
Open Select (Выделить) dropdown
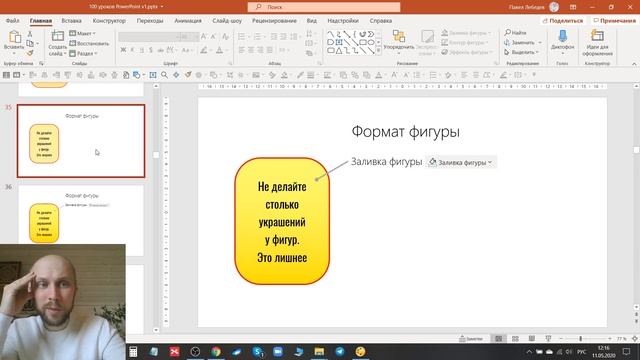521,52
